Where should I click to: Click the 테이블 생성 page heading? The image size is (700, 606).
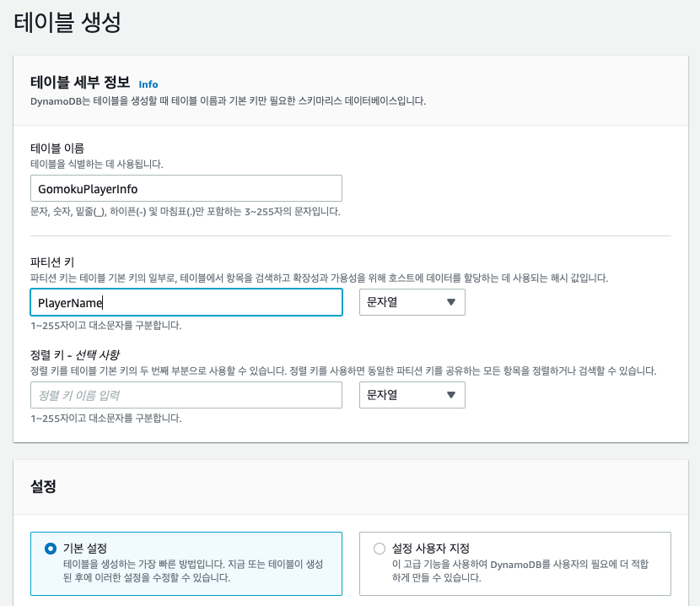tap(67, 22)
